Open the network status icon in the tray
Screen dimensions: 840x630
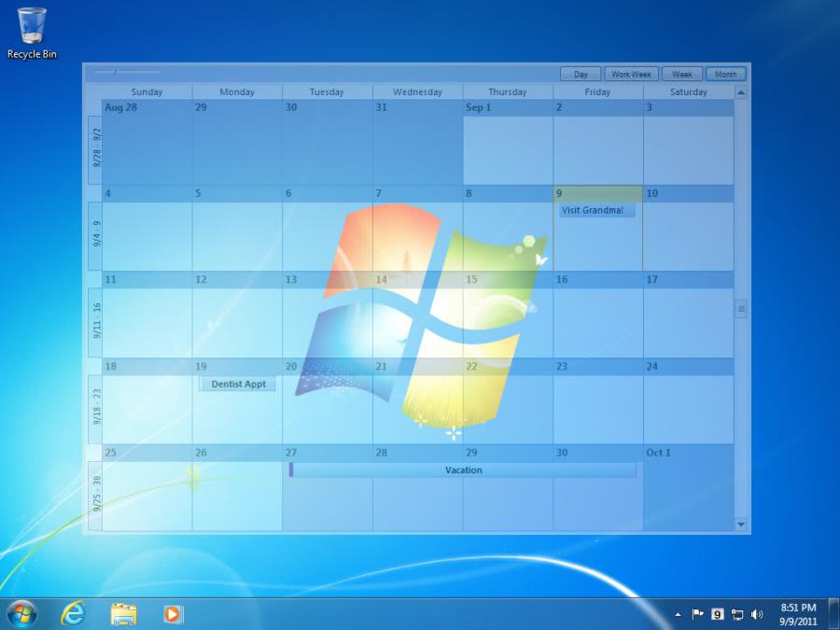737,615
